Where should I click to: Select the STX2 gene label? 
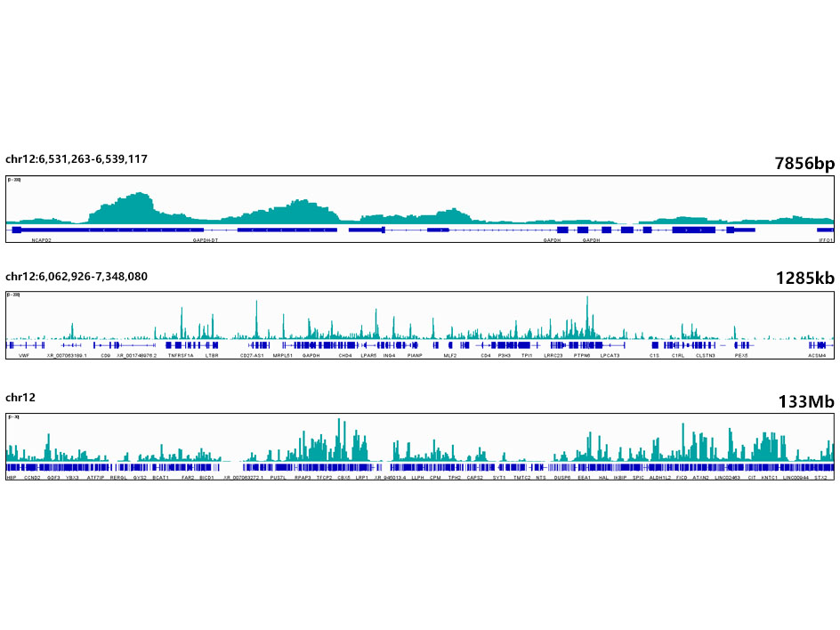coord(820,478)
